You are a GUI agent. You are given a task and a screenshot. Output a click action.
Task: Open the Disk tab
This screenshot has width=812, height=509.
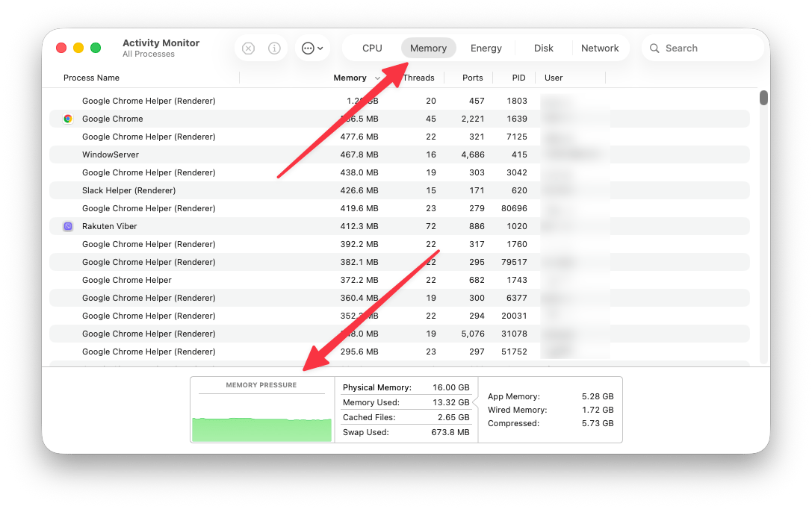(x=543, y=48)
